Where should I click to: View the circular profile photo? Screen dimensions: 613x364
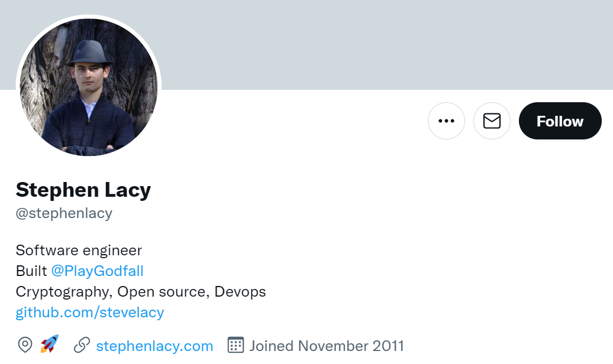coord(89,87)
